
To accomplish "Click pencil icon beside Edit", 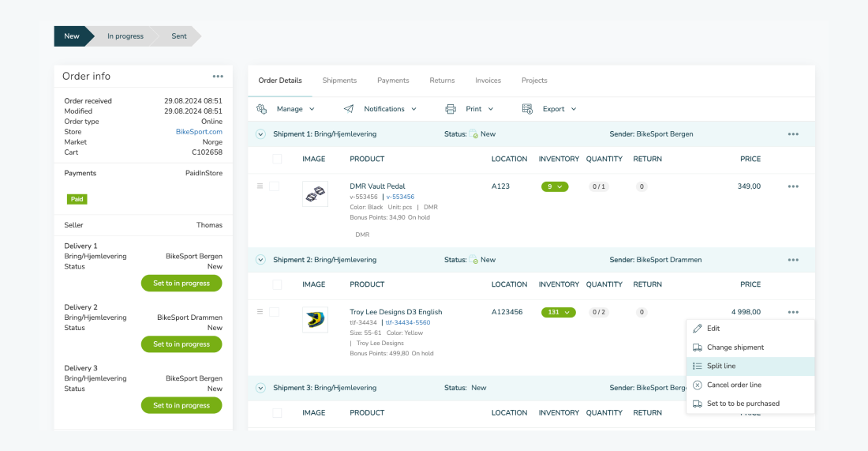I will click(x=698, y=329).
